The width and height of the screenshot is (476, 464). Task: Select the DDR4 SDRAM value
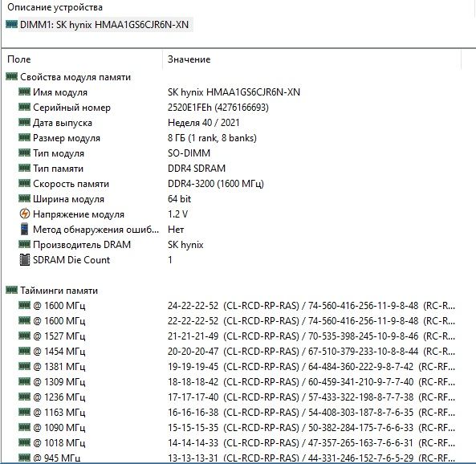197,169
